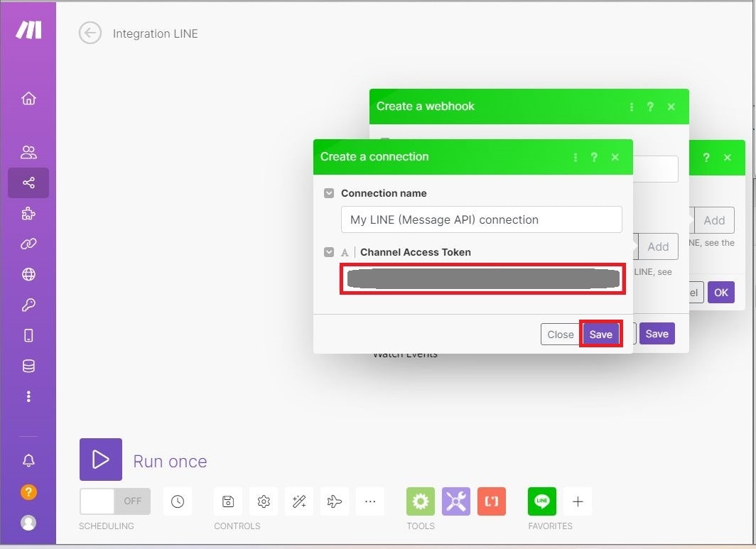Open scenario settings gear icon
The height and width of the screenshot is (549, 756).
[264, 501]
